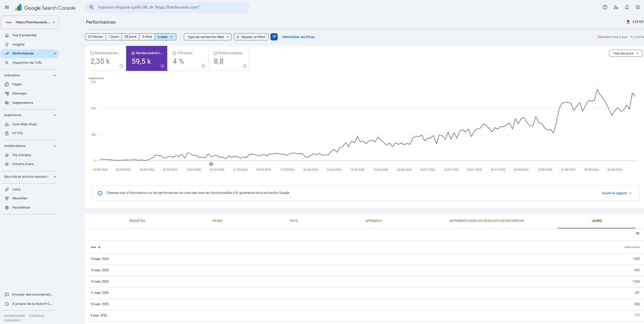Open Inspection de l'URL in sidebar

point(29,63)
